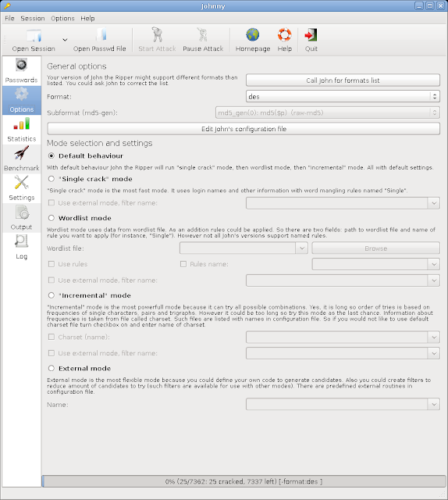Viewport: 448px width, 500px height.
Task: Toggle Use external mode under Single crack
Action: 52,203
